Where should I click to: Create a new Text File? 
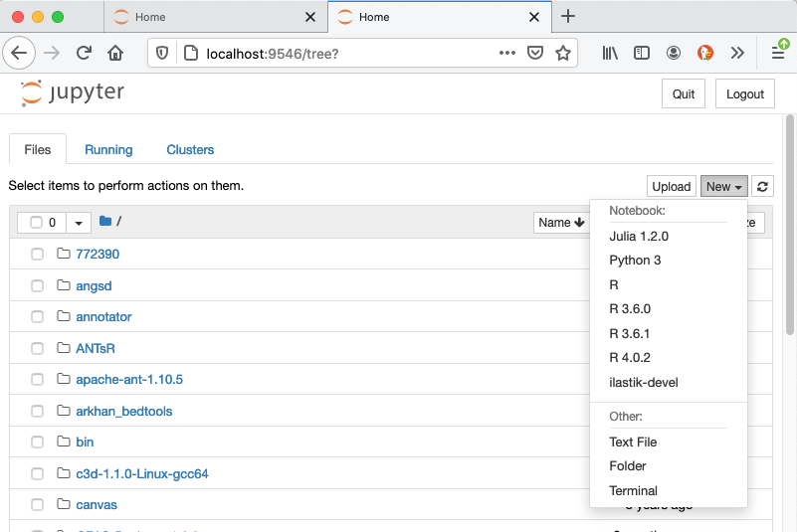tap(668, 443)
